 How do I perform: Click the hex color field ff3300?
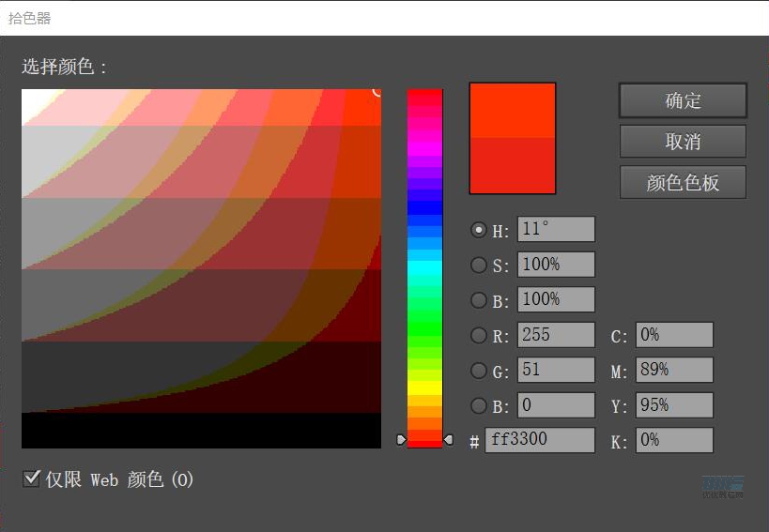(540, 440)
